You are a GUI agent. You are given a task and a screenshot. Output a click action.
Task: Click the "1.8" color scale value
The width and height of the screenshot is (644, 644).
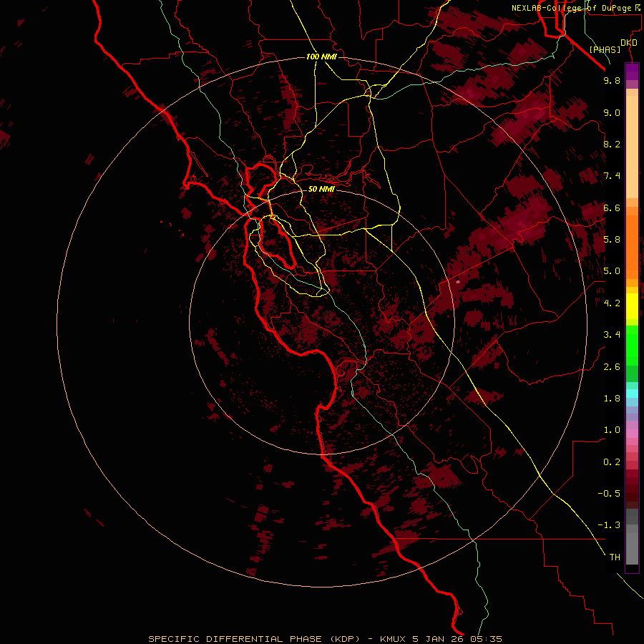[612, 399]
